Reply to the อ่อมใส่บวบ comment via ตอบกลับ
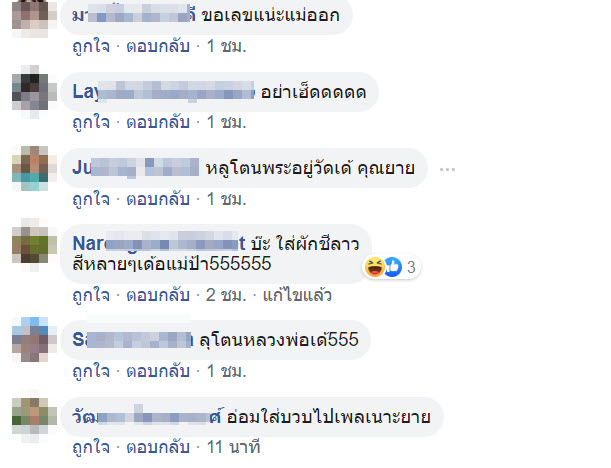This screenshot has width=611, height=468. pos(158,447)
